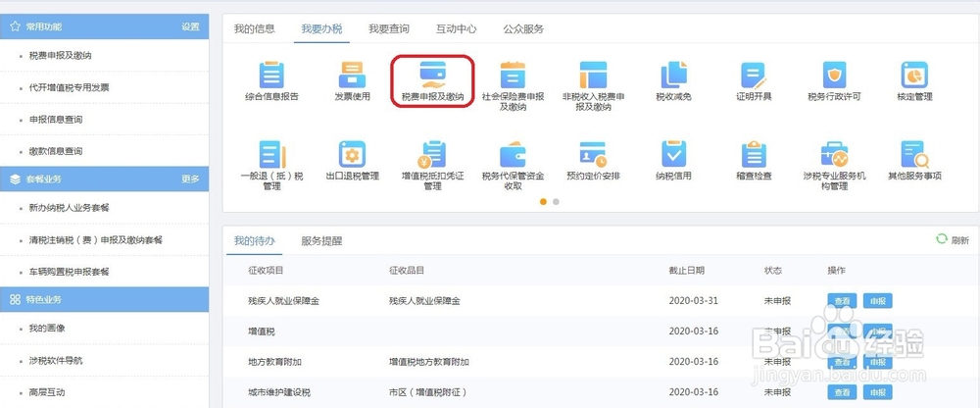Open 其他服务事项 icon
This screenshot has height=408, width=980.
[914, 154]
